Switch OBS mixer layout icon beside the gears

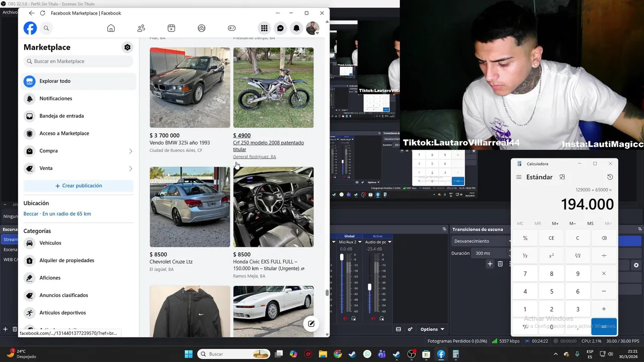tap(398, 329)
